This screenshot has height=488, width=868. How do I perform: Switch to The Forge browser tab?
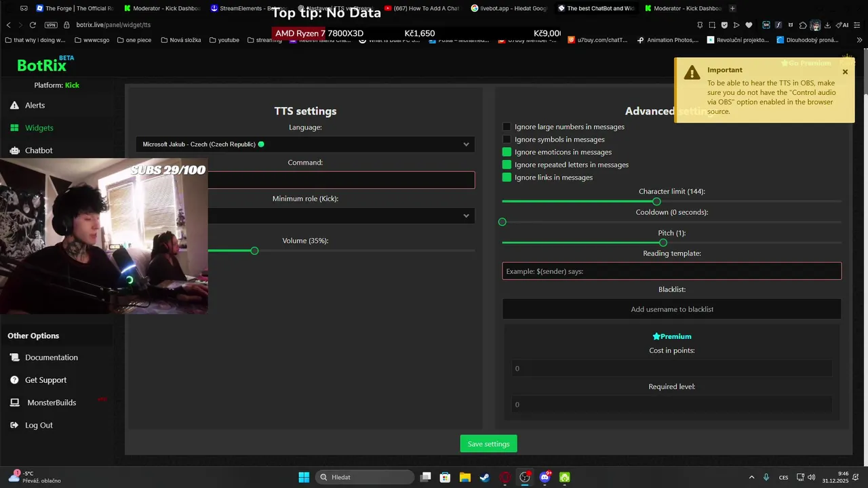click(x=75, y=8)
